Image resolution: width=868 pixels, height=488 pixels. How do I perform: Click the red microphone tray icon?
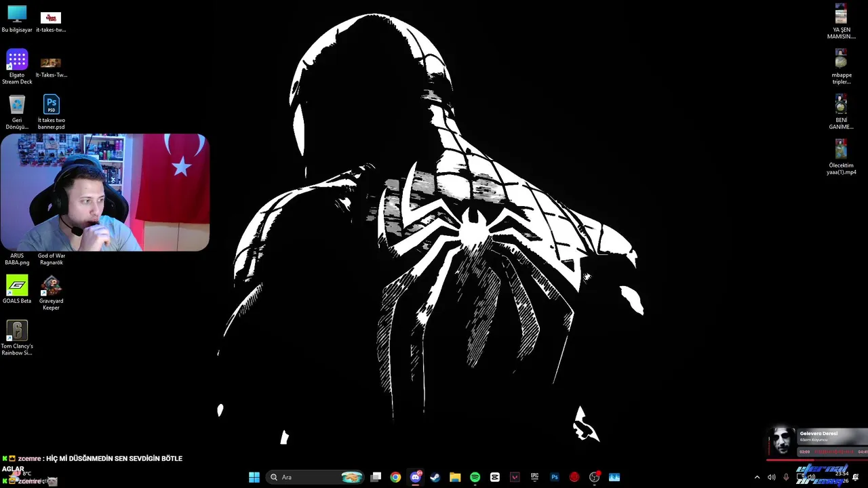tap(786, 477)
